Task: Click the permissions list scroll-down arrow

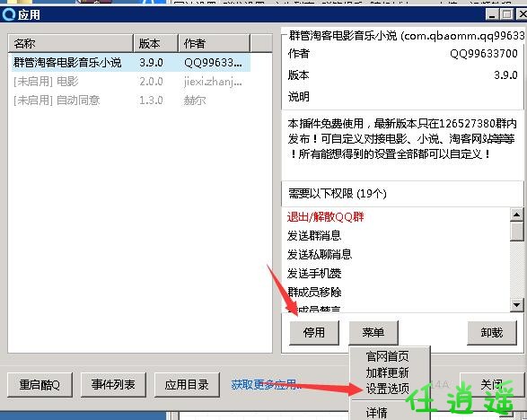Action: pos(516,305)
